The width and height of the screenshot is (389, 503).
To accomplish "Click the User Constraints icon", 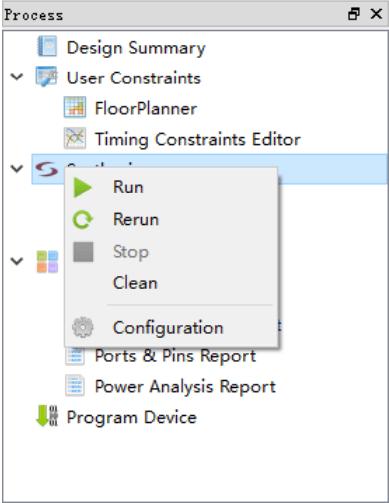I will [x=46, y=77].
